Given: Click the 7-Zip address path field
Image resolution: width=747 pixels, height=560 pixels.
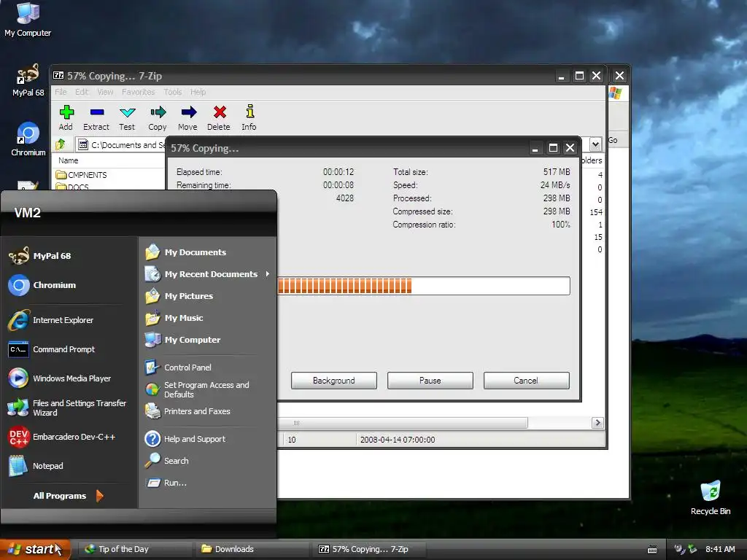Looking at the screenshot, I should (x=122, y=144).
